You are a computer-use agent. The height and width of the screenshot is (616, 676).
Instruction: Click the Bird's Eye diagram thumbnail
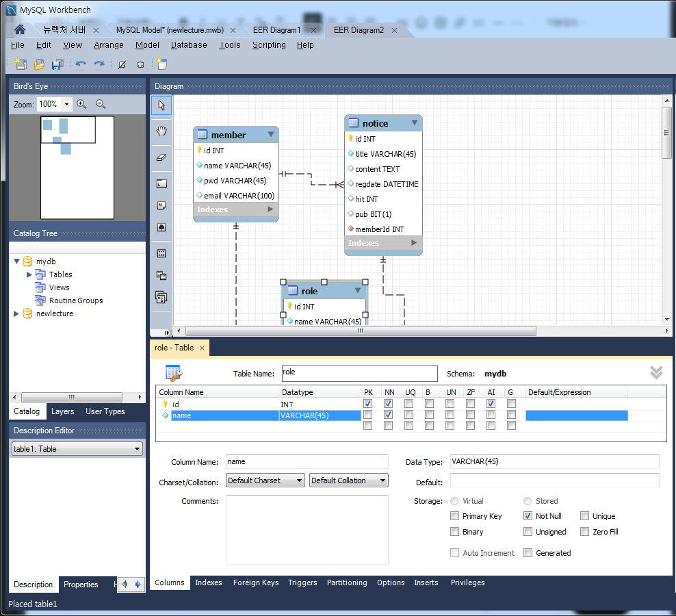click(x=77, y=168)
